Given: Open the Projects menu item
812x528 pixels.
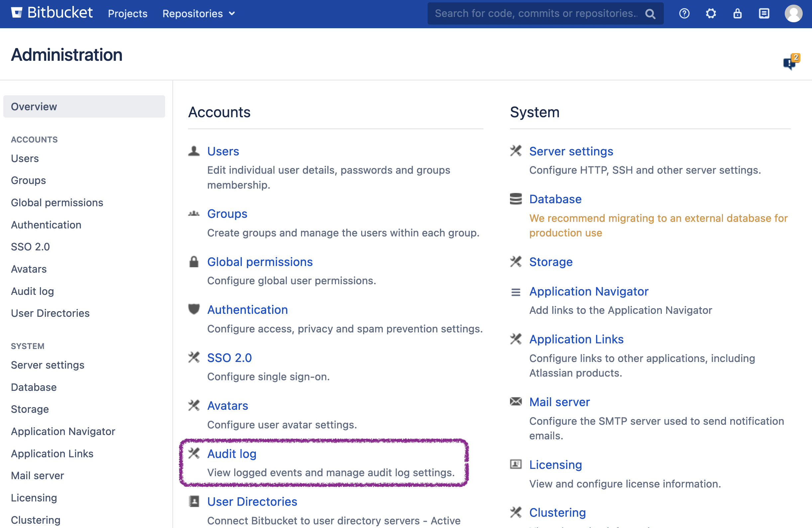Looking at the screenshot, I should [x=128, y=14].
